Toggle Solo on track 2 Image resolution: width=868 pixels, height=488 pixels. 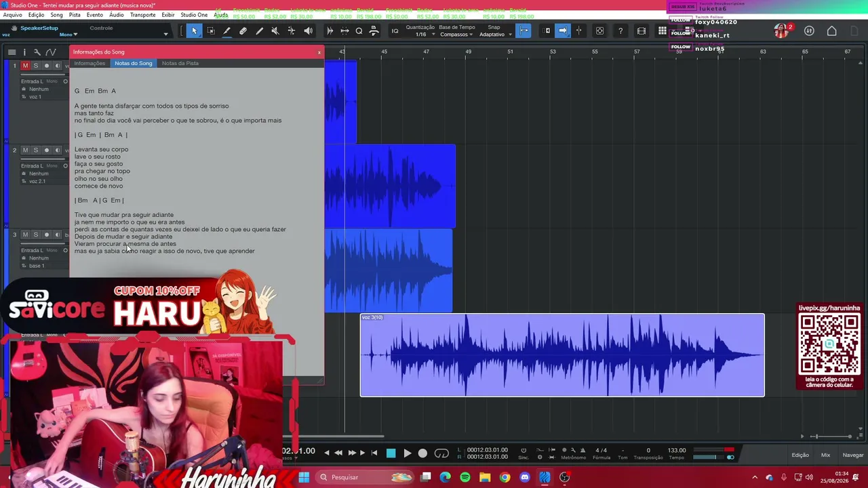click(36, 150)
